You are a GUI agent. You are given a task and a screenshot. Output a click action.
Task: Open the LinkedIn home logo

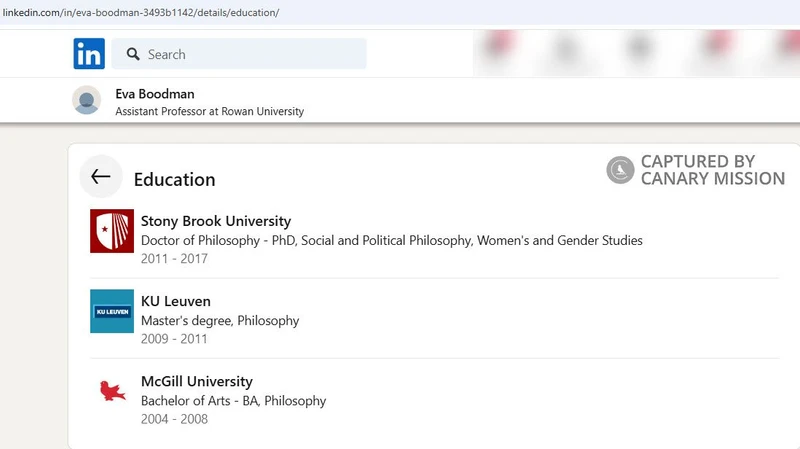point(89,54)
